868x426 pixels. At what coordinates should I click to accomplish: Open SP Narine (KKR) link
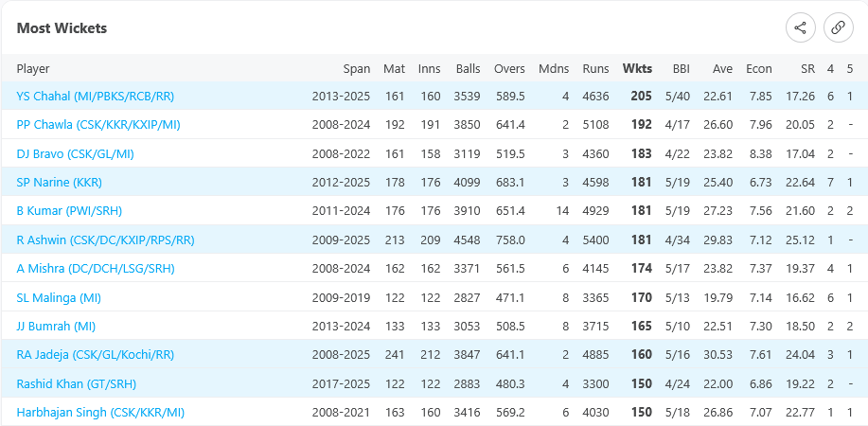(x=60, y=183)
